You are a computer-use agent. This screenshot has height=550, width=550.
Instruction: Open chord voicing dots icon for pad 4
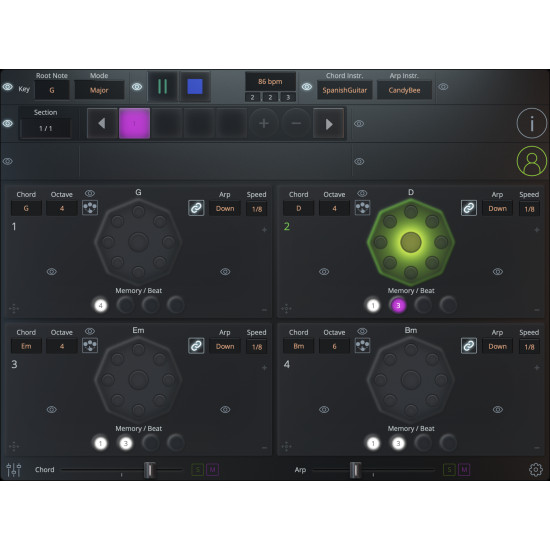362,346
